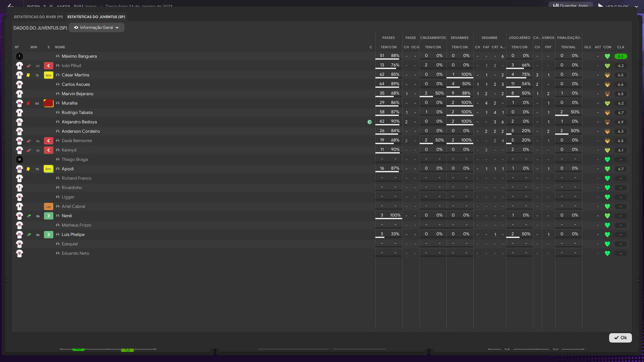Click Apodi's yellow Amr status badge

[49, 169]
